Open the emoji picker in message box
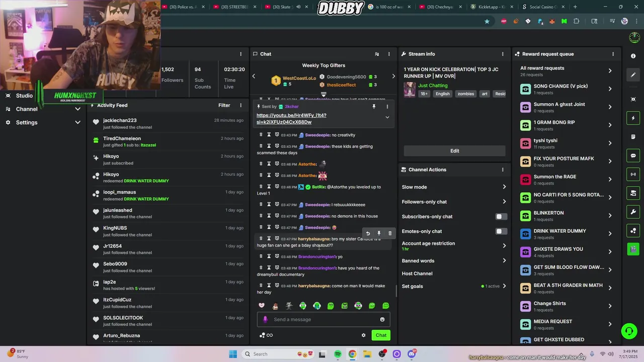The image size is (644, 362). (382, 319)
